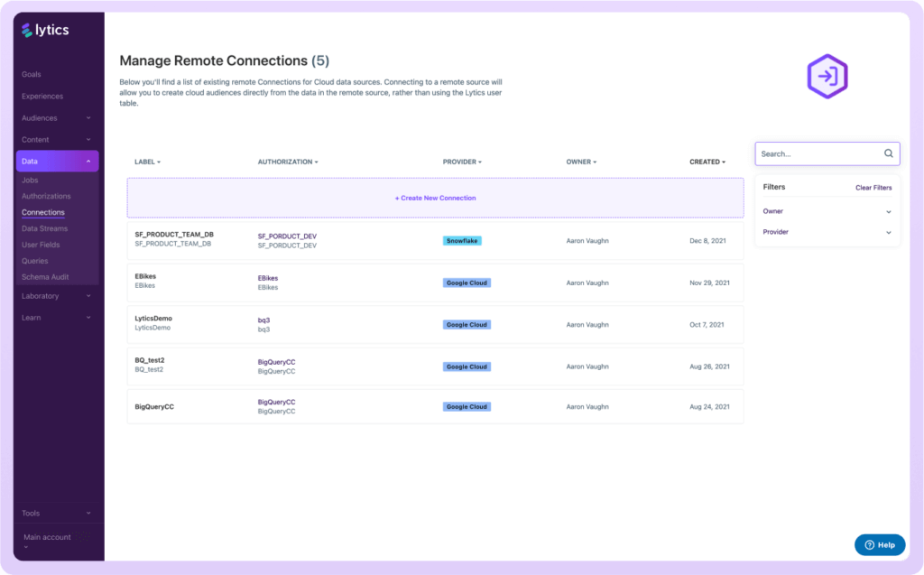Open Data Streams in sidebar
924x575 pixels.
coord(44,229)
